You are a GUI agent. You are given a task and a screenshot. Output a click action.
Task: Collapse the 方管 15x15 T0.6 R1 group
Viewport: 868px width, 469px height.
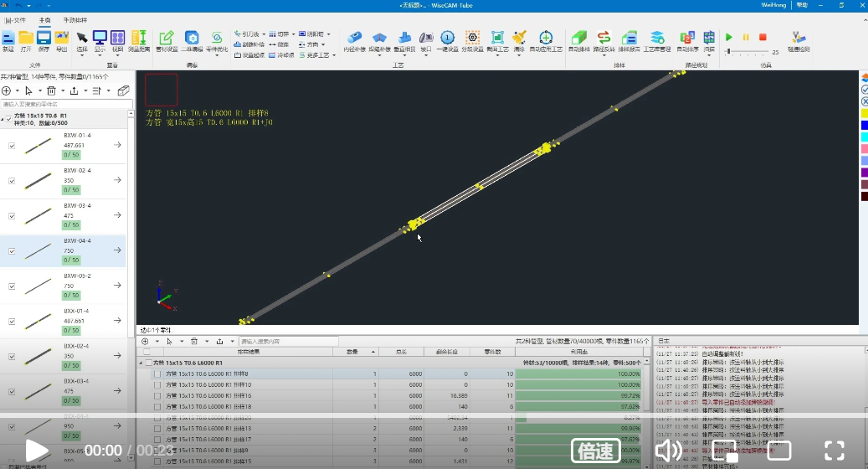[3, 120]
